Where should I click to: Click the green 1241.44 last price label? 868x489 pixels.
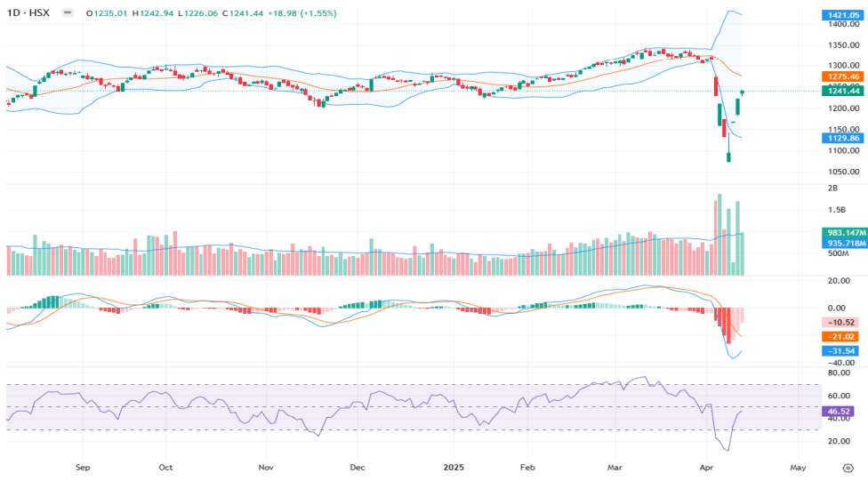coord(840,91)
